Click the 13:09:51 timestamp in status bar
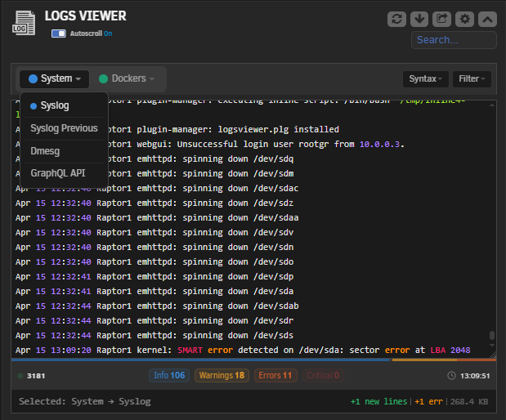Viewport: 506px width, 420px height. point(475,376)
